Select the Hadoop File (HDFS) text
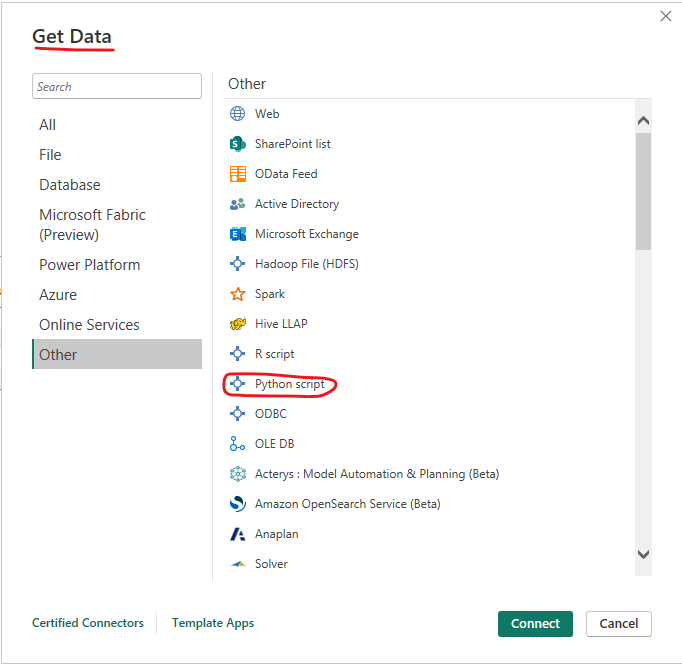This screenshot has width=682, height=664. [x=307, y=264]
